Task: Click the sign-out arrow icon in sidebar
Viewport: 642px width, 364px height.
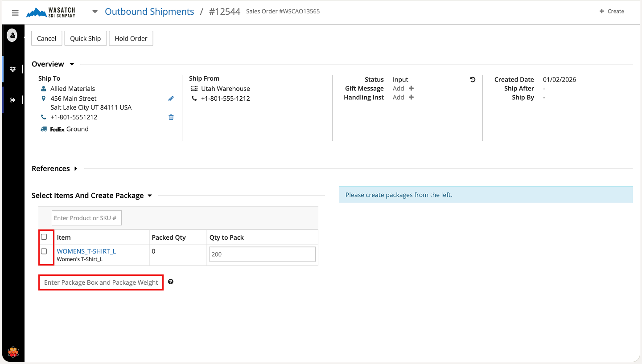Action: click(12, 100)
